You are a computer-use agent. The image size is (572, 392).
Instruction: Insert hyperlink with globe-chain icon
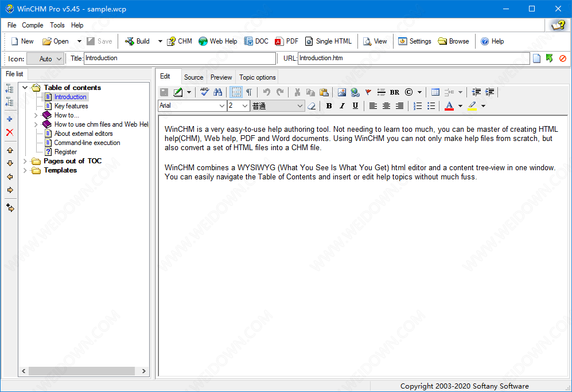355,92
